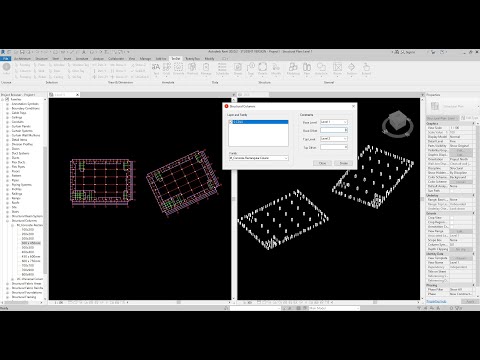Screen dimensions: 480x360
Task: Open the Base Level dropdown
Action: [x=345, y=122]
